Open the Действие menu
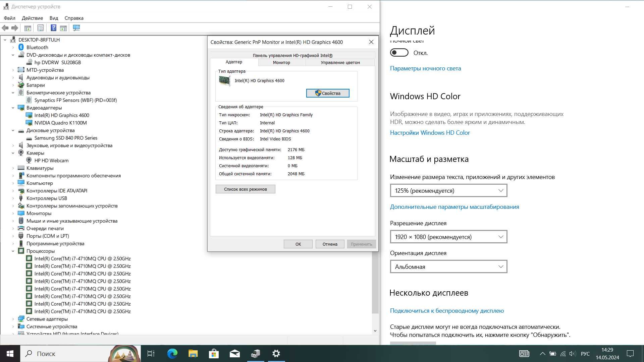Image resolution: width=644 pixels, height=362 pixels. [x=32, y=18]
